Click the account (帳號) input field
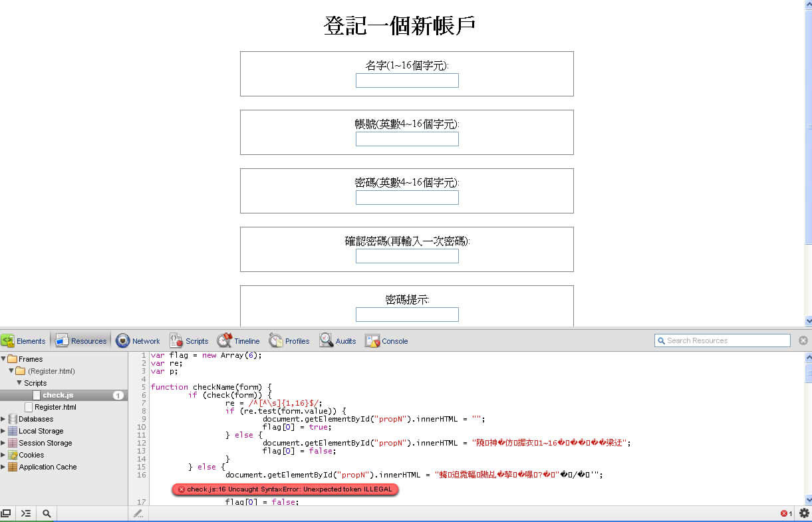The width and height of the screenshot is (812, 522). [407, 139]
